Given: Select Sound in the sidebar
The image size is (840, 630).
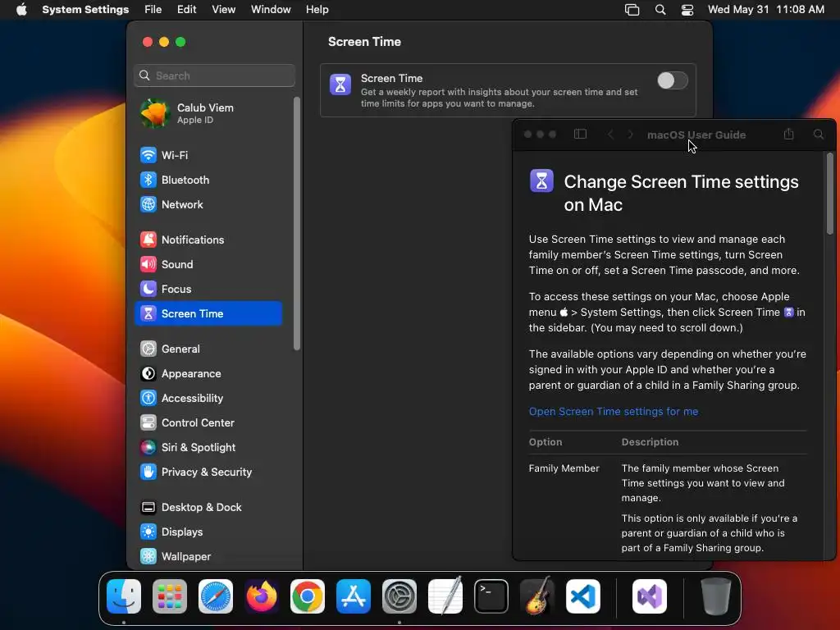Looking at the screenshot, I should [208, 265].
